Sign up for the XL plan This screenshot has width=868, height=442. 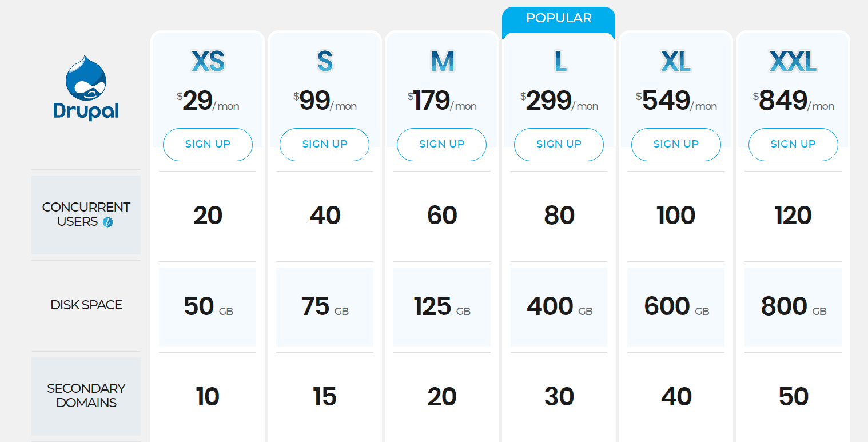[x=676, y=145]
